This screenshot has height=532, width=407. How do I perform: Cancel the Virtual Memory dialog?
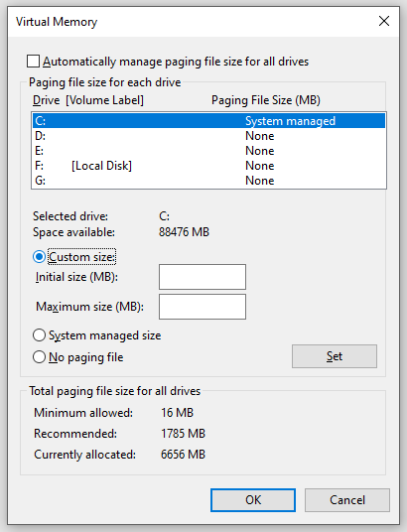347,500
